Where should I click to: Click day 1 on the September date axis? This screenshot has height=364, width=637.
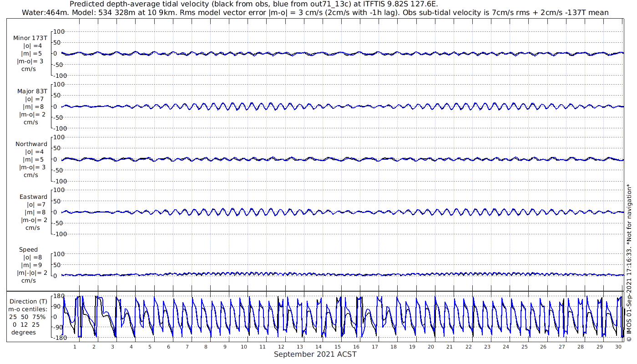coord(75,347)
